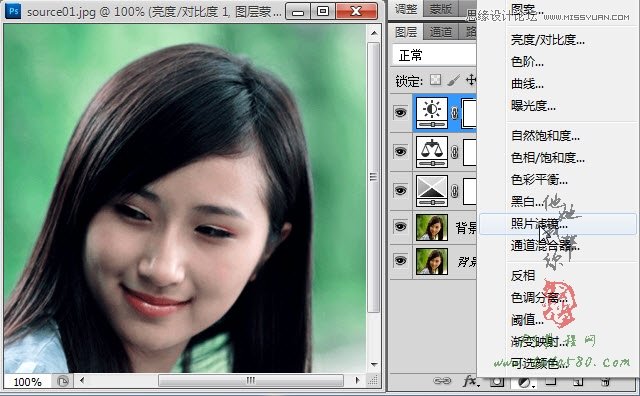
Task: Click the document status icon beside 100%
Action: [62, 382]
